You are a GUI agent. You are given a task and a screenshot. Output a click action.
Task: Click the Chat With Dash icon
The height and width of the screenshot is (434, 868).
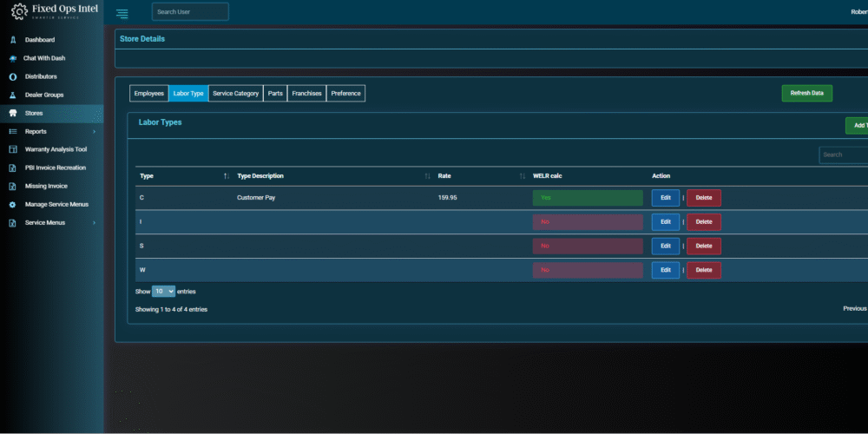click(13, 58)
